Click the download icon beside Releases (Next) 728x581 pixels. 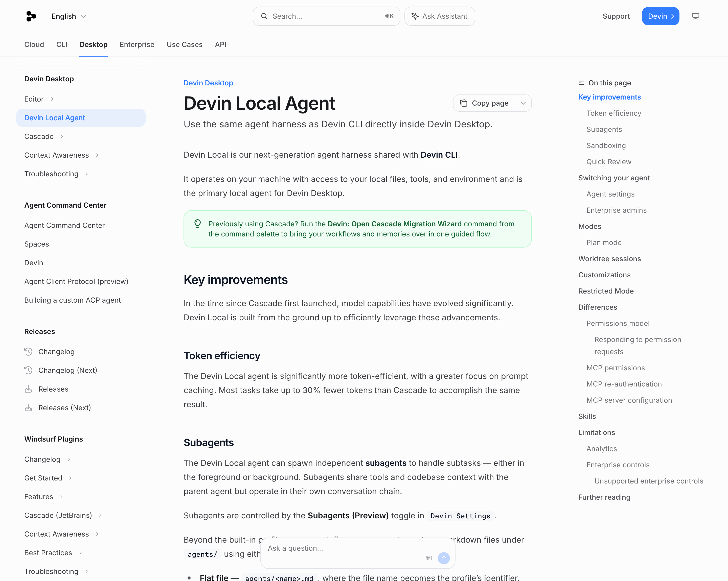28,407
